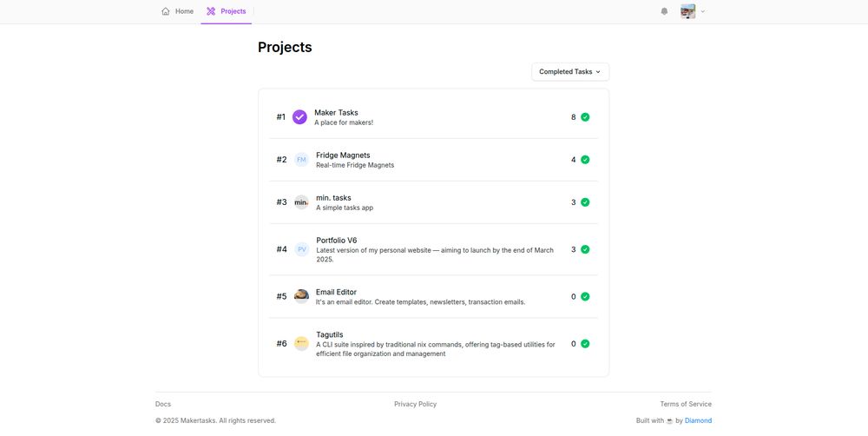Open the Completed Tasks sort dropdown

pyautogui.click(x=570, y=72)
